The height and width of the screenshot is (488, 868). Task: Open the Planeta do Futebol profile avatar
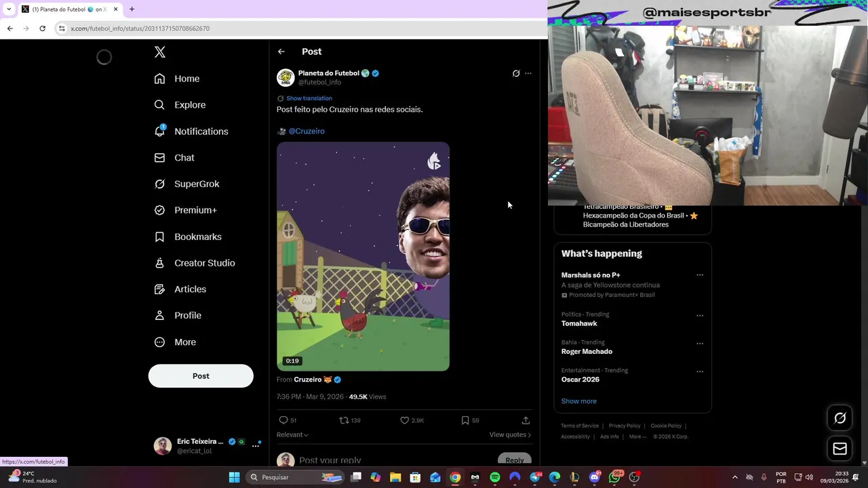pos(285,77)
